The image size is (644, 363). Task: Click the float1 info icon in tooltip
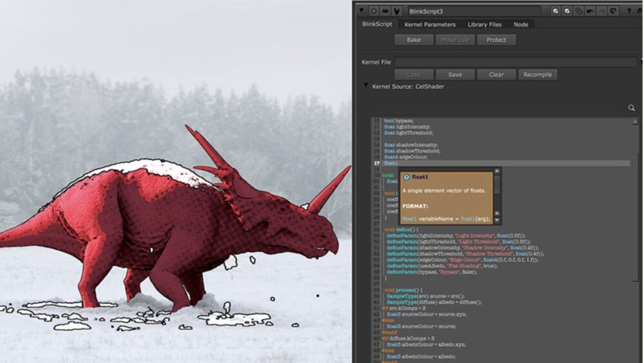click(x=406, y=177)
